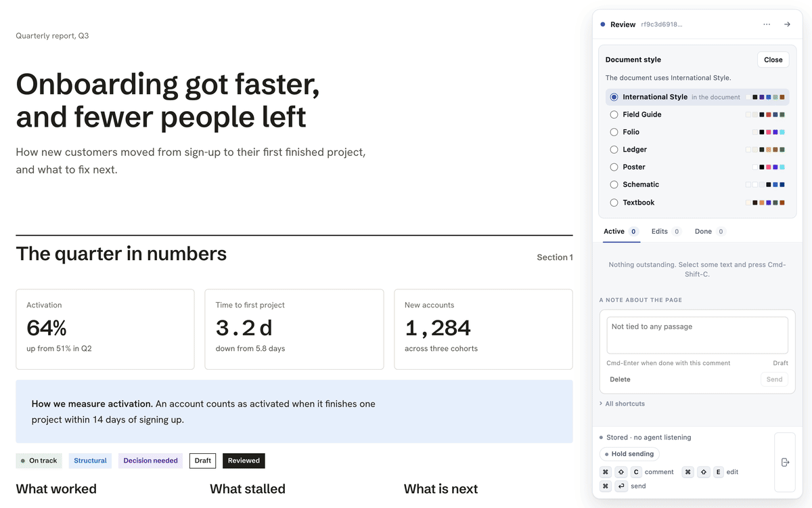Click the Draft tag in the document

point(203,461)
